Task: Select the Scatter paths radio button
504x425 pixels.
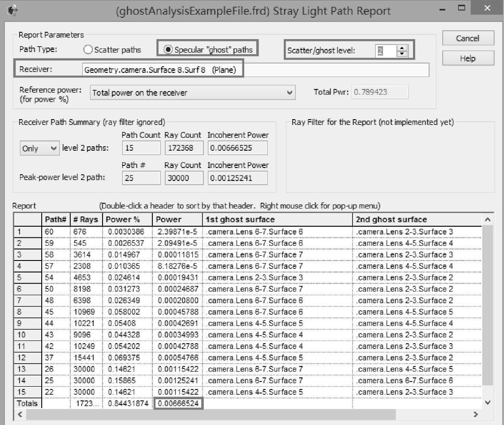Action: (88, 50)
